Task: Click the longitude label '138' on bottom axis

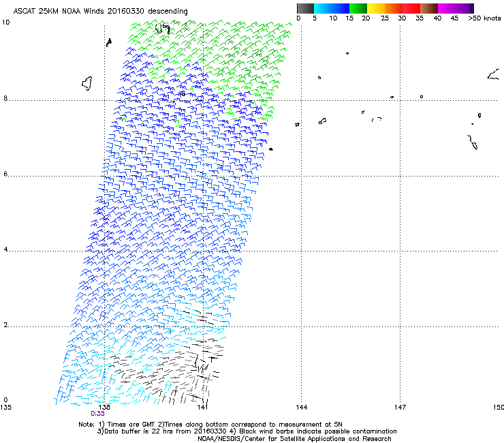Action: 104,408
